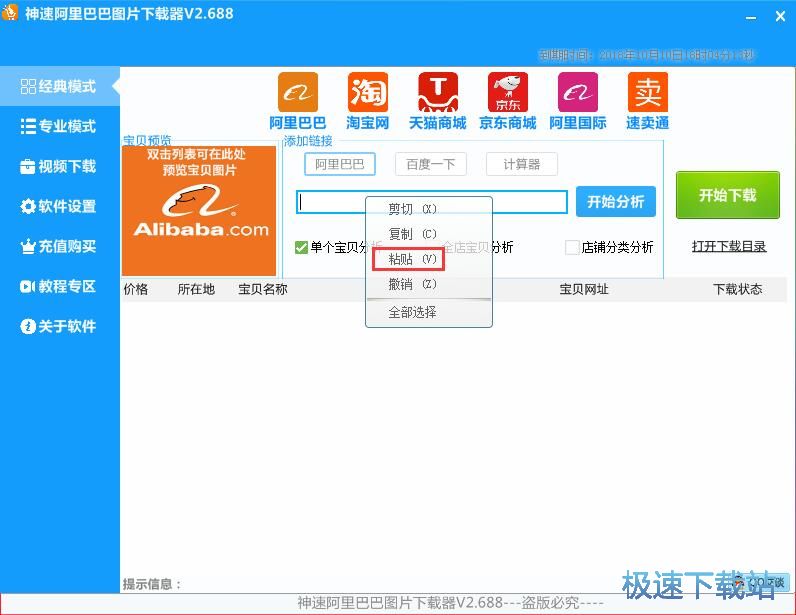Viewport: 796px width, 615px height.
Task: Choose 撤销 (Z) in context menu
Action: click(428, 284)
